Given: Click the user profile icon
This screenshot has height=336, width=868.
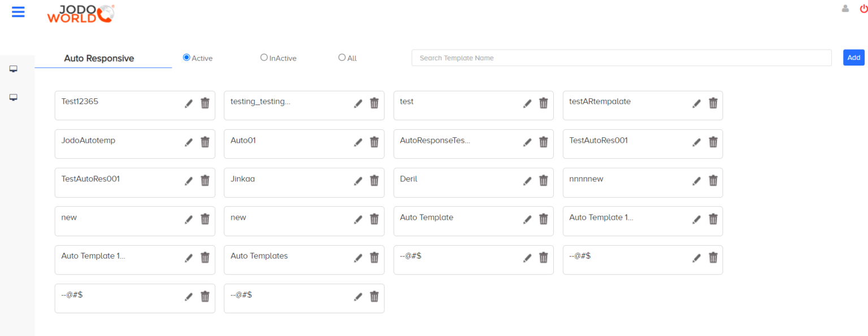Looking at the screenshot, I should click(x=845, y=8).
